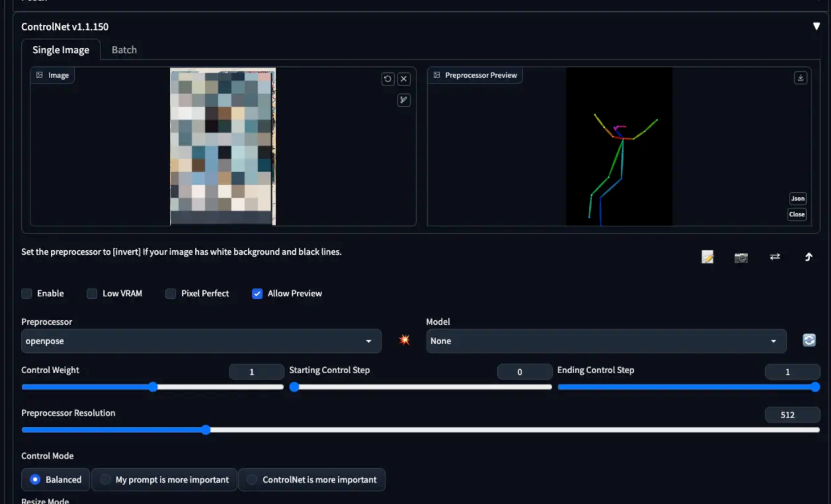Viewport: 831px width, 504px height.
Task: Open the Model dropdown showing None
Action: coord(606,341)
